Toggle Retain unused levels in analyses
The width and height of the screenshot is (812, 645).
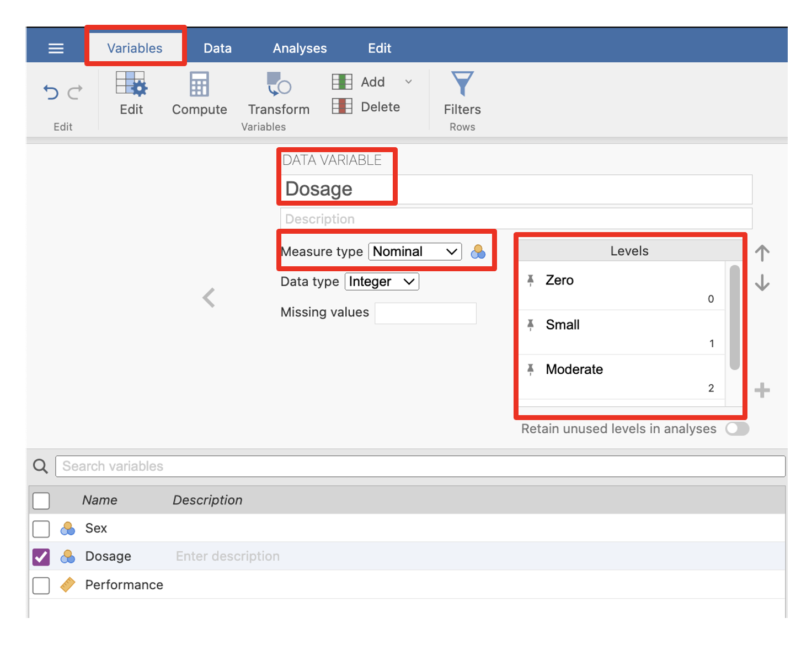pyautogui.click(x=737, y=429)
